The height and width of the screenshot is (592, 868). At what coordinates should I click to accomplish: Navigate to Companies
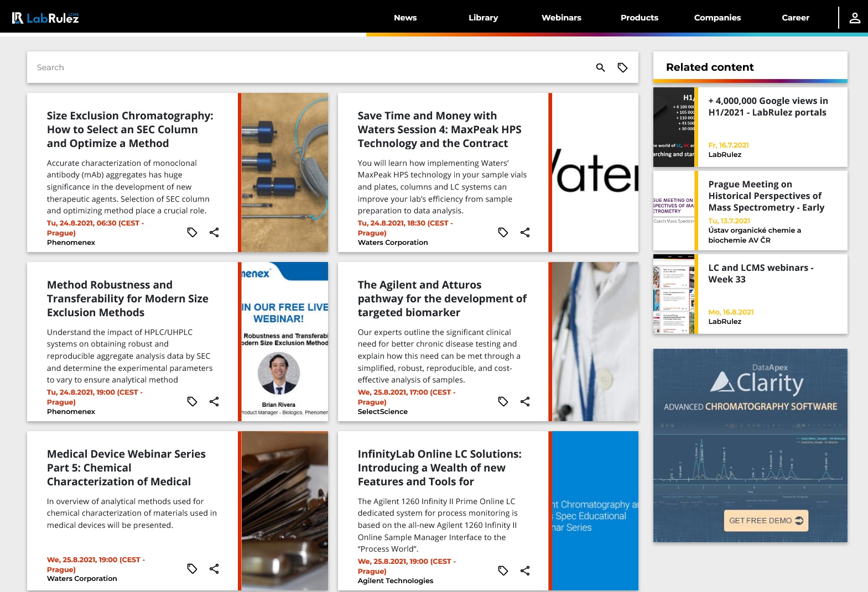(717, 18)
